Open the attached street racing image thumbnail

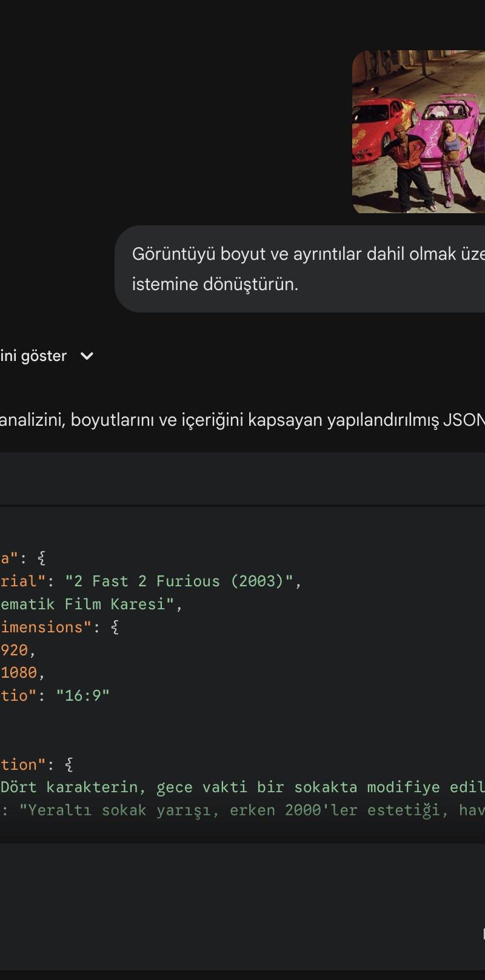(x=418, y=131)
